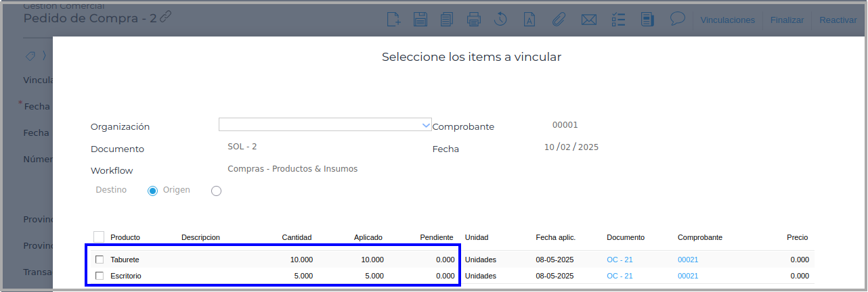The image size is (868, 292).
Task: Click the Cantidad column header
Action: pos(297,237)
